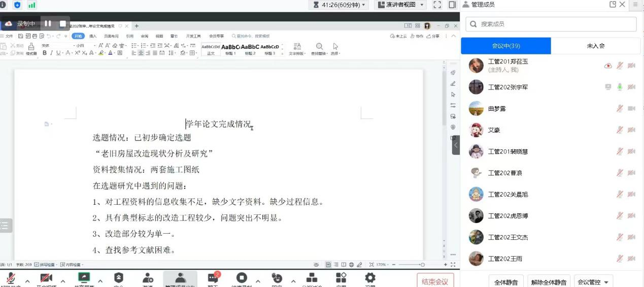
Task: Unmute your microphone in the meeting toolbar
Action: (11, 278)
